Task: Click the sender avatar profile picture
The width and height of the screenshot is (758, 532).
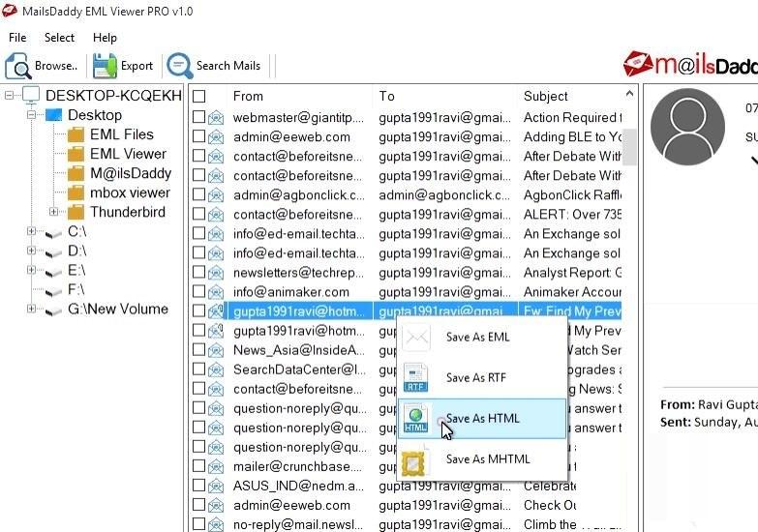Action: pos(687,127)
